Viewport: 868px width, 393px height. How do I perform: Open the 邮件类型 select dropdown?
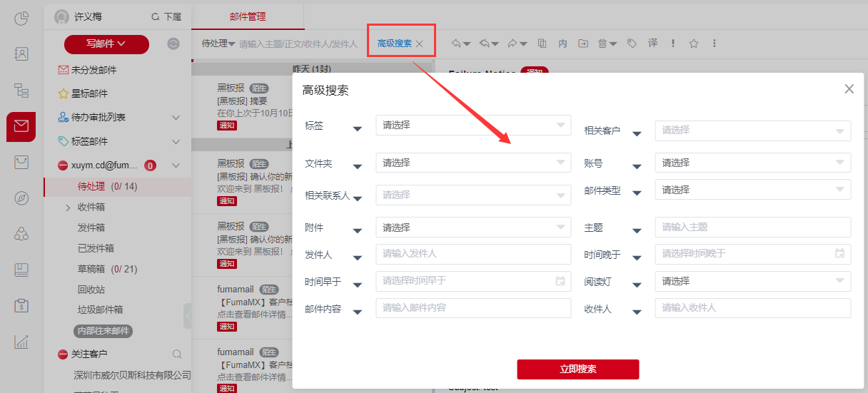click(752, 190)
